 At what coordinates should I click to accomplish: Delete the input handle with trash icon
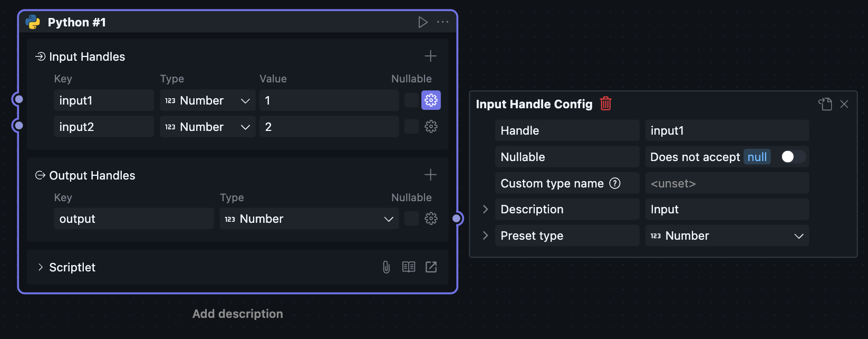(x=605, y=103)
